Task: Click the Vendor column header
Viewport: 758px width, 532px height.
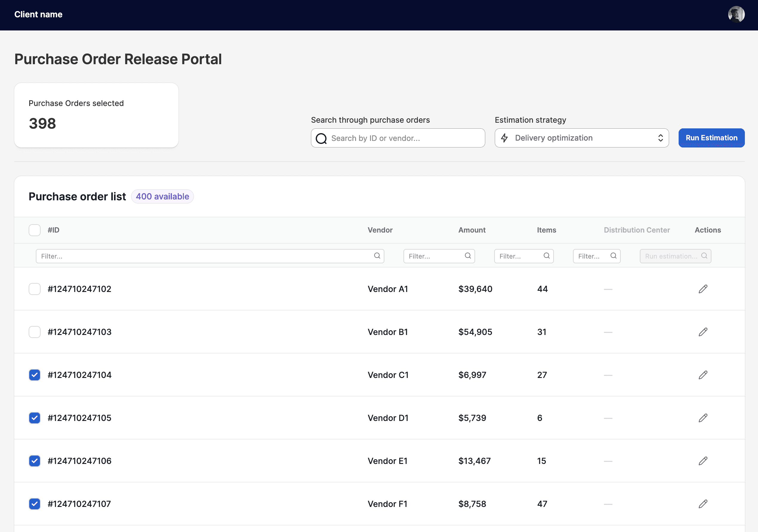Action: (380, 230)
